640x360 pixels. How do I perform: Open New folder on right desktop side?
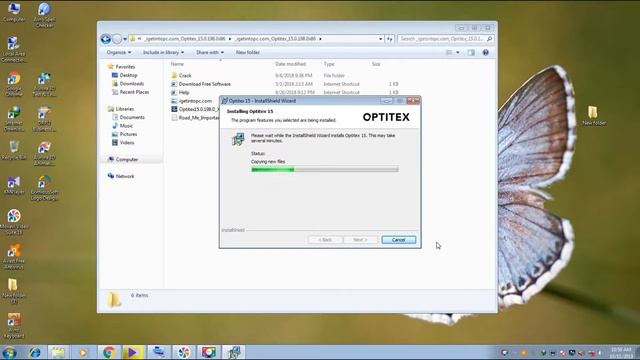(x=593, y=116)
